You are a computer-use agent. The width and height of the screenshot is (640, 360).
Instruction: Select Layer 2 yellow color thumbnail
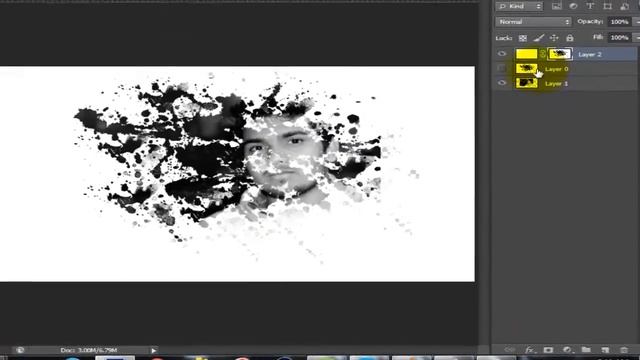(x=527, y=54)
